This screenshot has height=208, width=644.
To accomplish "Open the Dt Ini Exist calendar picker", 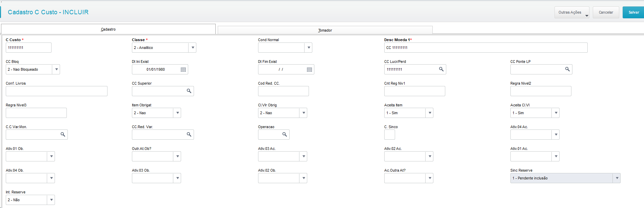I will point(183,70).
